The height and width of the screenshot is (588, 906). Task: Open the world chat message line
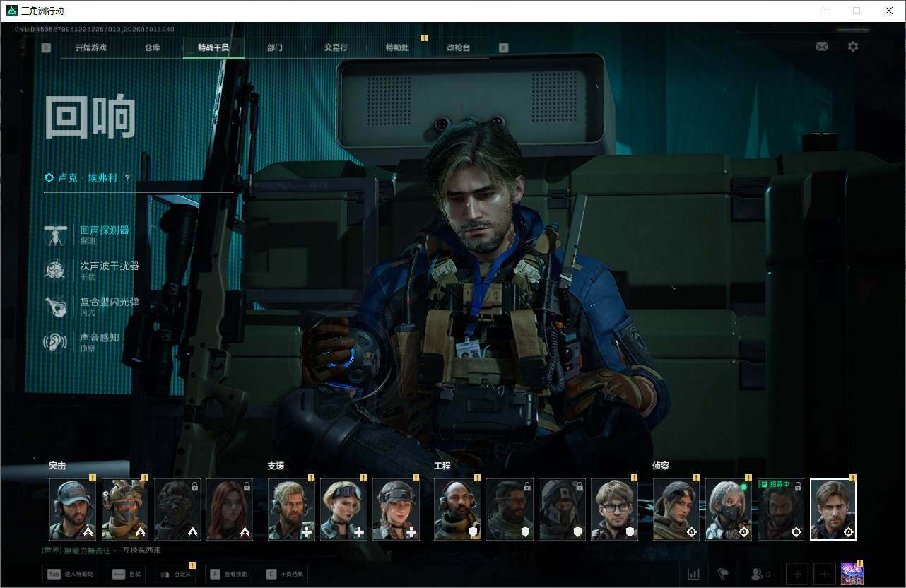102,551
